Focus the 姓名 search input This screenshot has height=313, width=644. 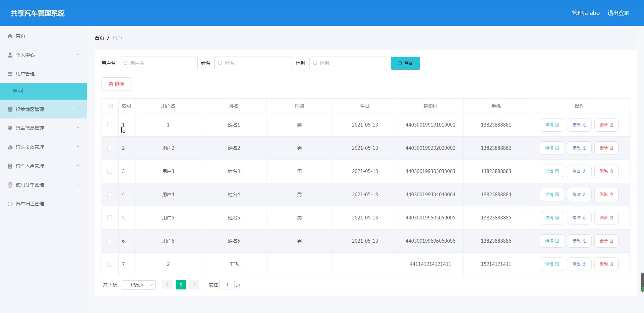pyautogui.click(x=253, y=63)
